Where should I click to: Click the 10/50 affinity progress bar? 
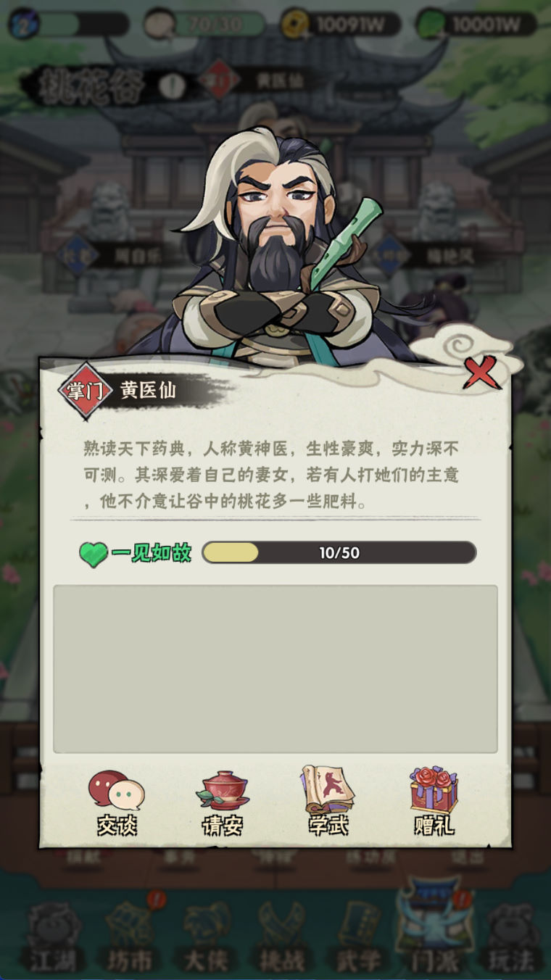point(339,552)
